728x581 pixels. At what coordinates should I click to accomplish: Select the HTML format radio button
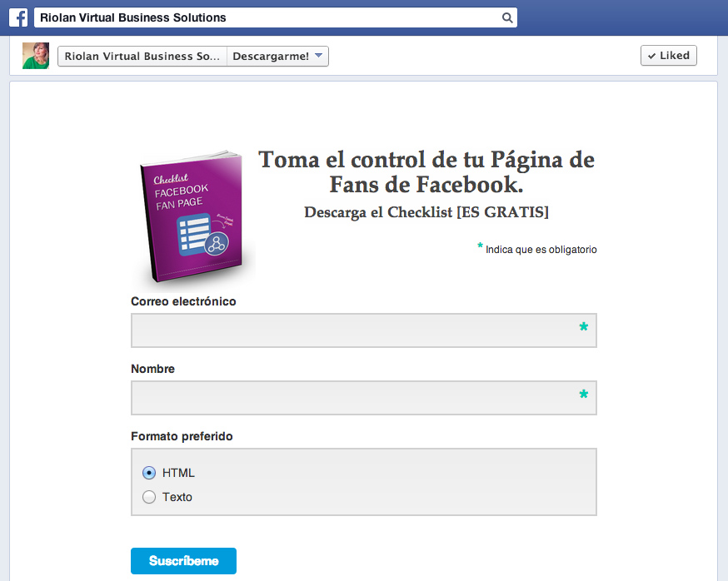pos(149,473)
